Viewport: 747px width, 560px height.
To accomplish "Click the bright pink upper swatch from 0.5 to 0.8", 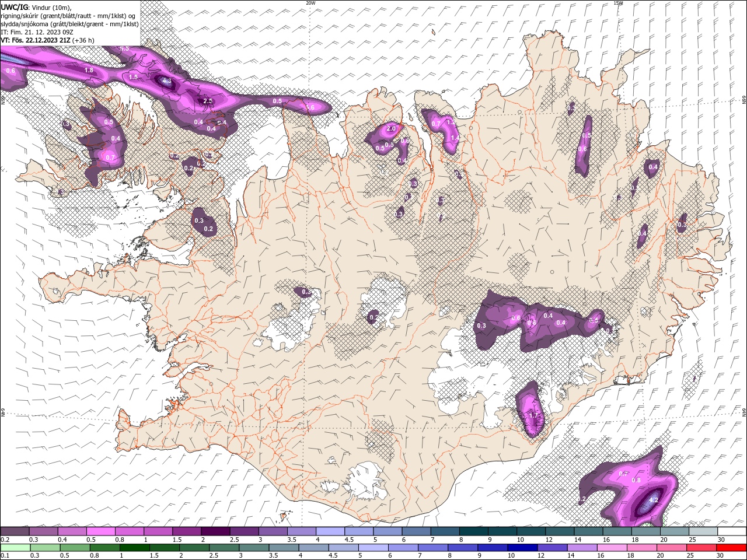I will click(x=100, y=531).
